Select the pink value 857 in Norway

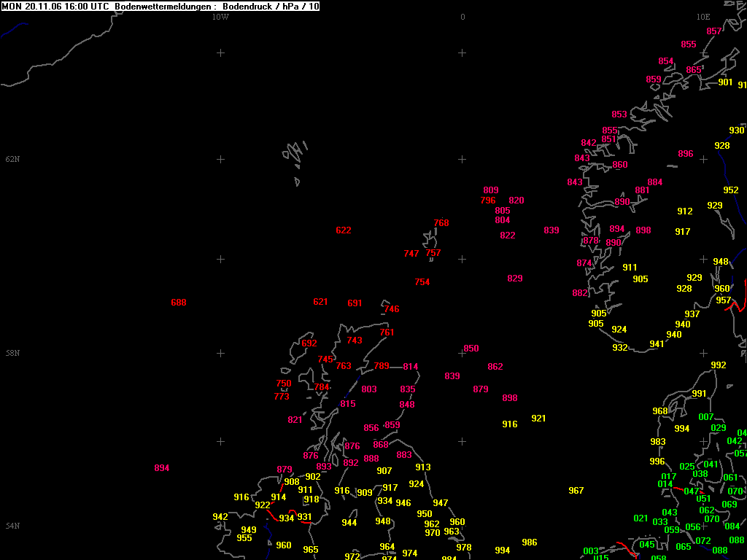coord(714,31)
